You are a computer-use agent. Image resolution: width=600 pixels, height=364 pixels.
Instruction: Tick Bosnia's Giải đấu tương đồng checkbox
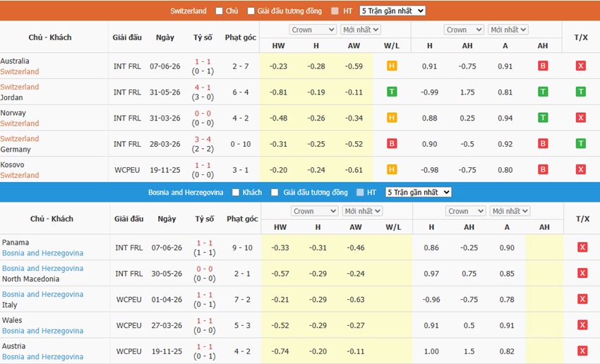[275, 193]
